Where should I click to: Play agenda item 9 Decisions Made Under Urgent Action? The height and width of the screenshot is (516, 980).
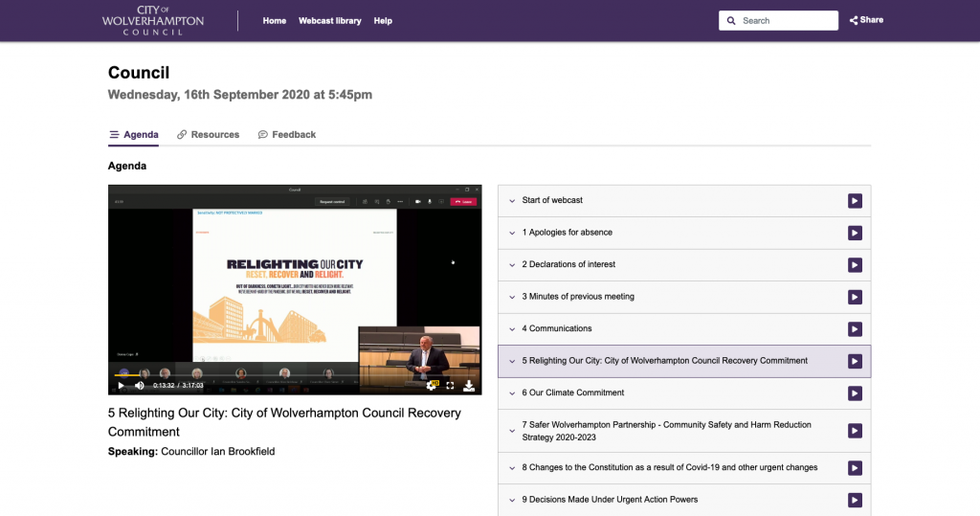(x=855, y=500)
